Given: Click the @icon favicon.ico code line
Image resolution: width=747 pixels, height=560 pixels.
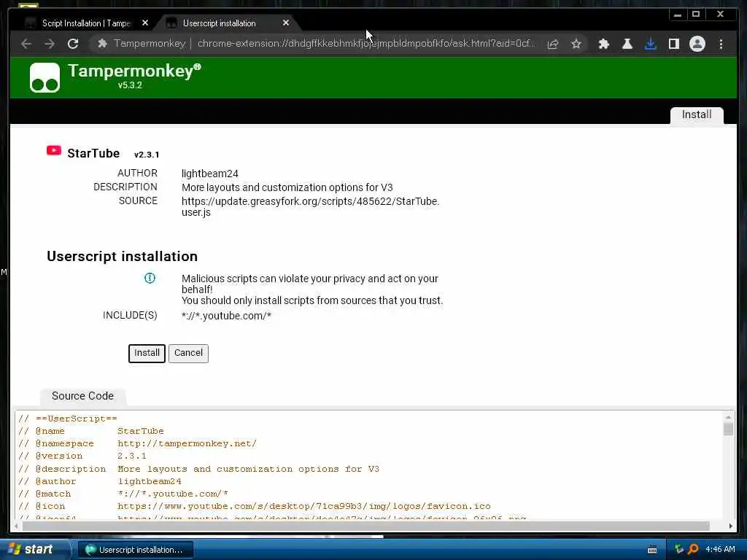Looking at the screenshot, I should (255, 506).
